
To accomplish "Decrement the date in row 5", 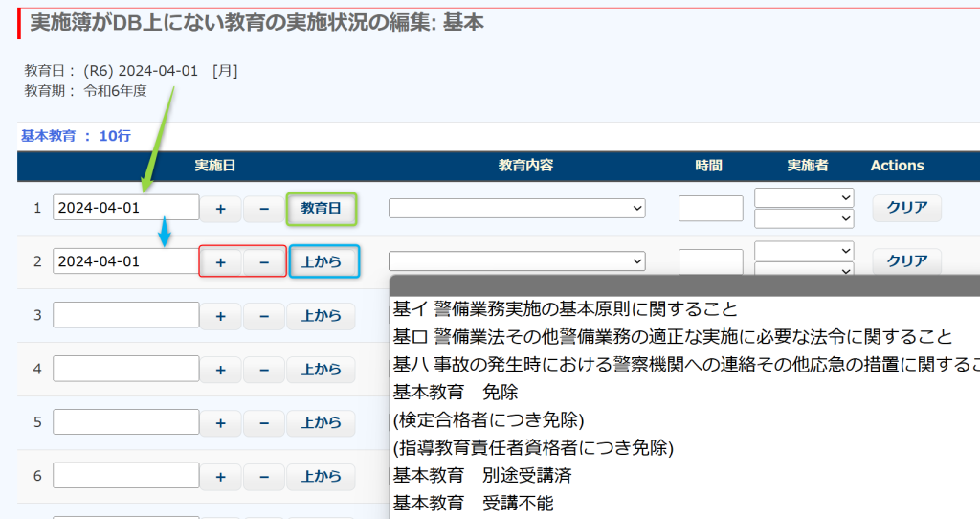I will coord(264,422).
